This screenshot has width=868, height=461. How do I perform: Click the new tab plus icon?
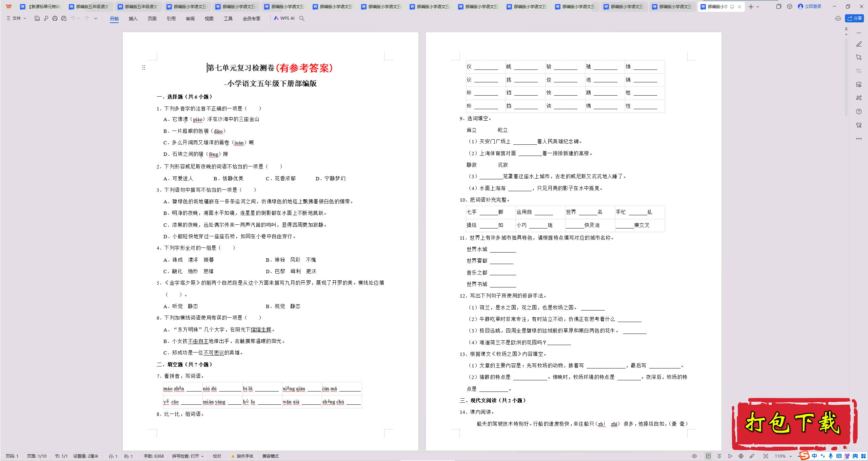point(751,7)
